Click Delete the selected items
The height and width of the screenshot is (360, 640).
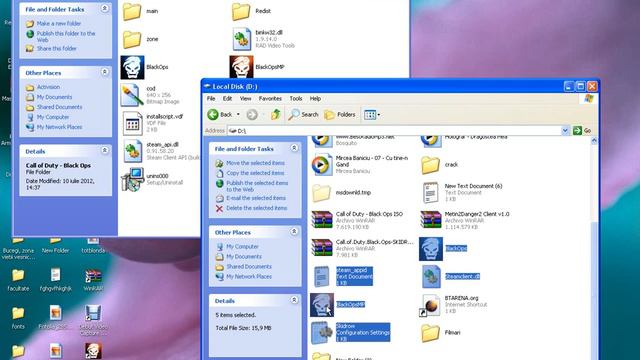point(256,208)
